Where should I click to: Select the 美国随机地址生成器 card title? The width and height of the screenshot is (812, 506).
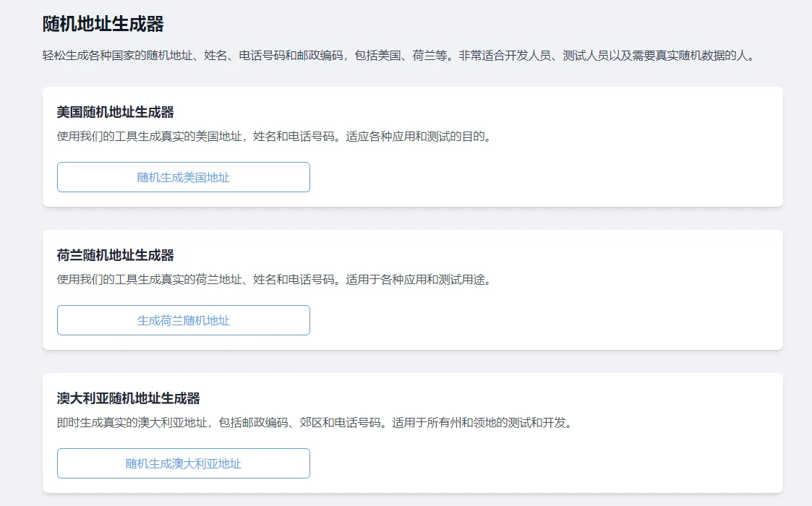(x=116, y=112)
